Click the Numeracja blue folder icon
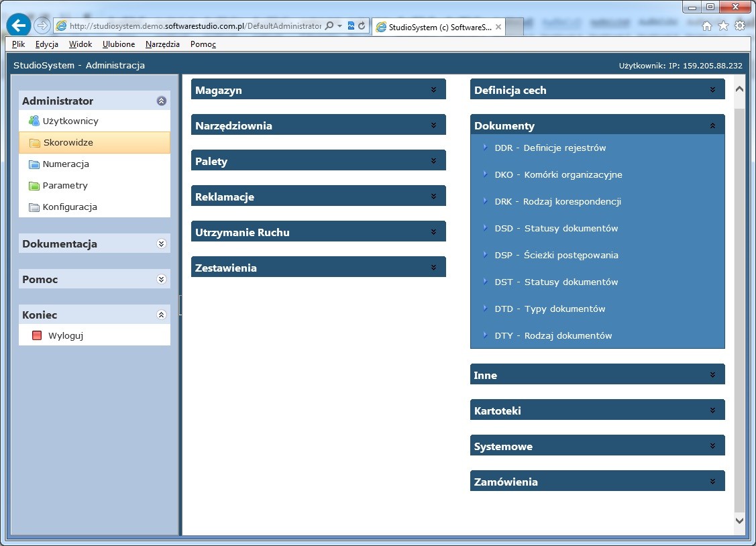The image size is (756, 546). 34,164
